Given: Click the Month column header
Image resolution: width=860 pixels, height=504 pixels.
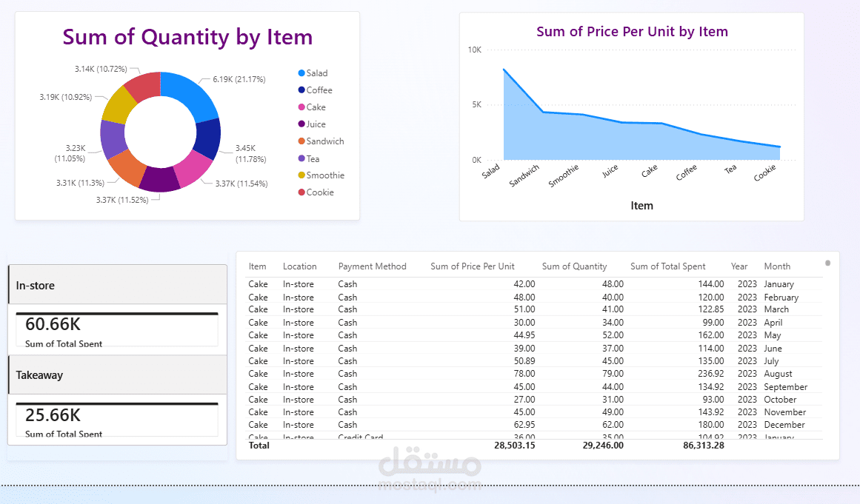Looking at the screenshot, I should 777,266.
